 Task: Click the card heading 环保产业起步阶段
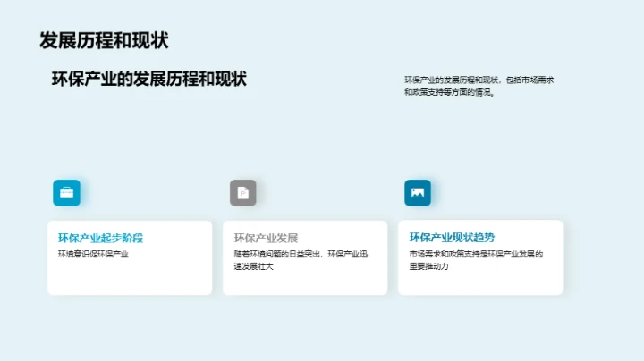(100, 238)
